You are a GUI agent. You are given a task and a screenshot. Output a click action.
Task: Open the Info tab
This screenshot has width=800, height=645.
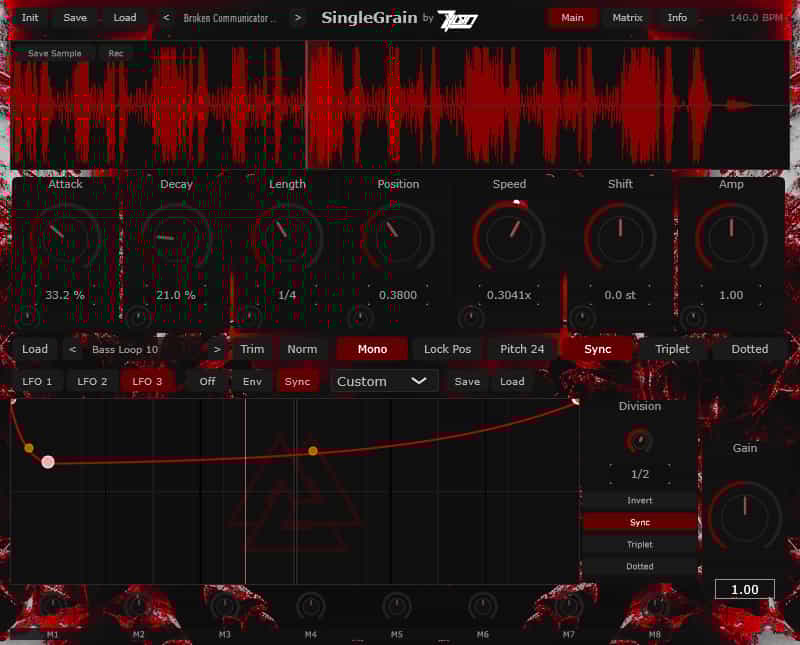(677, 17)
